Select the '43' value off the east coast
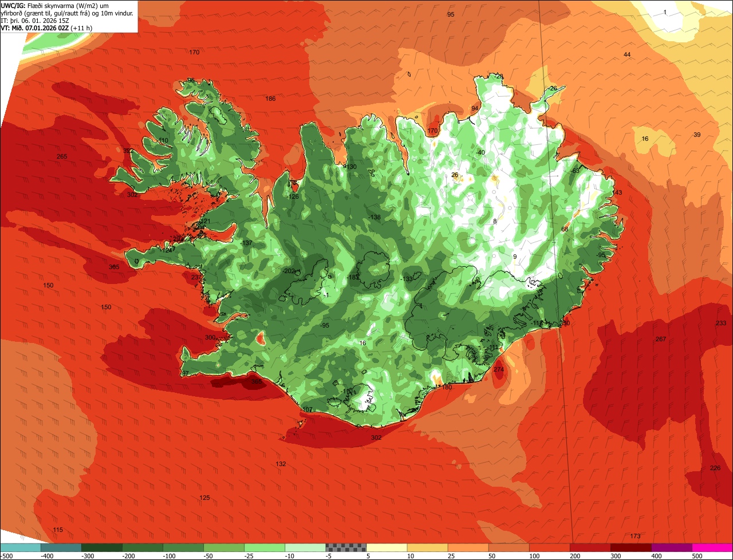The image size is (733, 560). coord(618,192)
